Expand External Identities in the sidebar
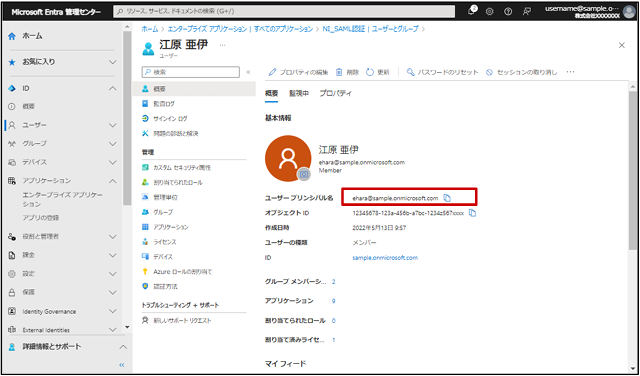 (x=113, y=329)
